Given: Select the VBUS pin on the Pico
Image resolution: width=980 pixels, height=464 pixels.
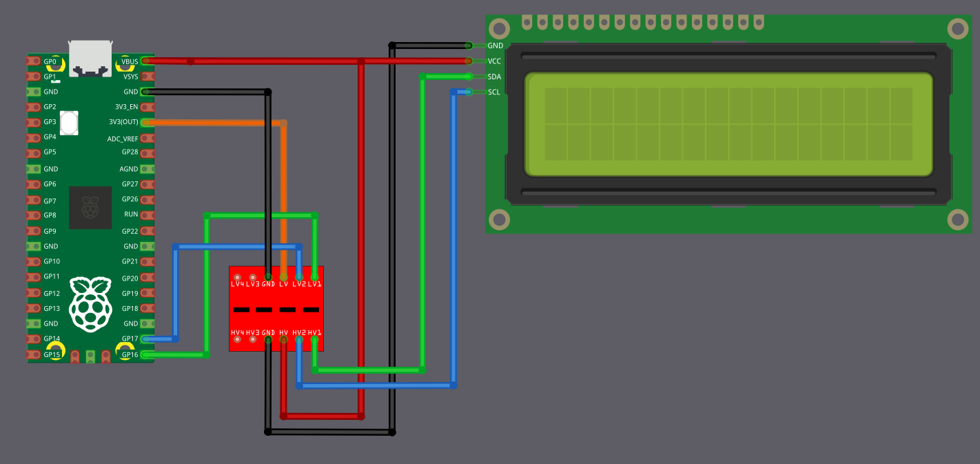Looking at the screenshot, I should coord(146,61).
